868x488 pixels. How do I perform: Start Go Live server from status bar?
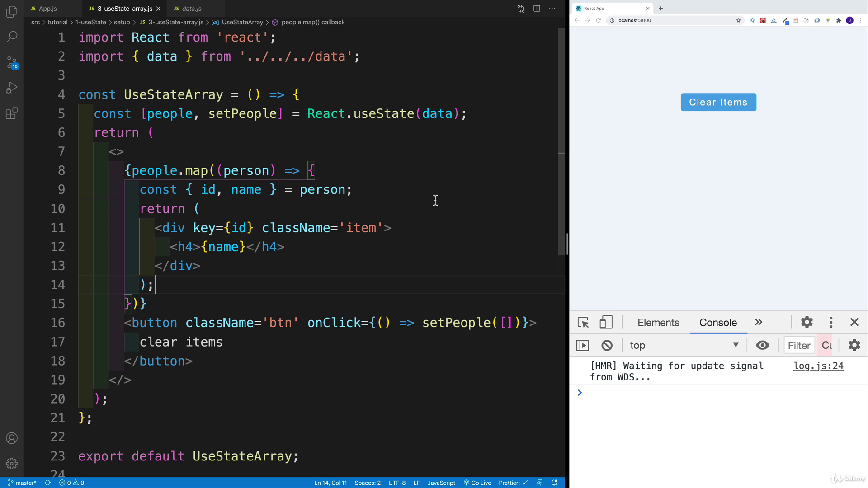(x=477, y=483)
